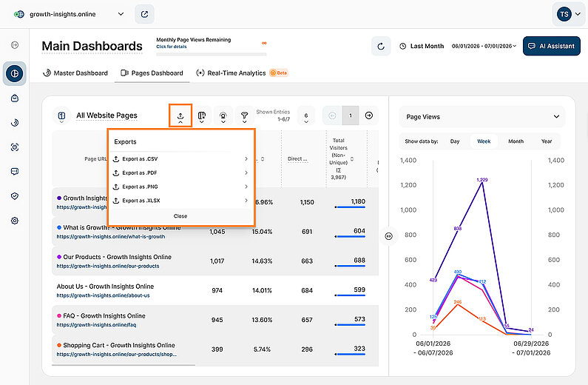Viewport: 588px width, 385px height.
Task: Click the 1,180 visitors progress bar
Action: [x=350, y=207]
